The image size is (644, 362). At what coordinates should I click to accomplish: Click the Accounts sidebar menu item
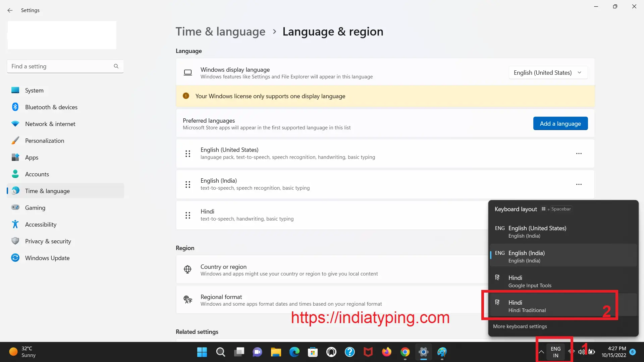(x=37, y=174)
